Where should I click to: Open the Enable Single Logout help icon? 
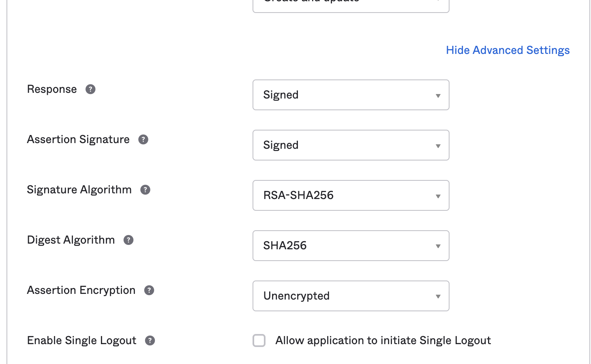(150, 340)
